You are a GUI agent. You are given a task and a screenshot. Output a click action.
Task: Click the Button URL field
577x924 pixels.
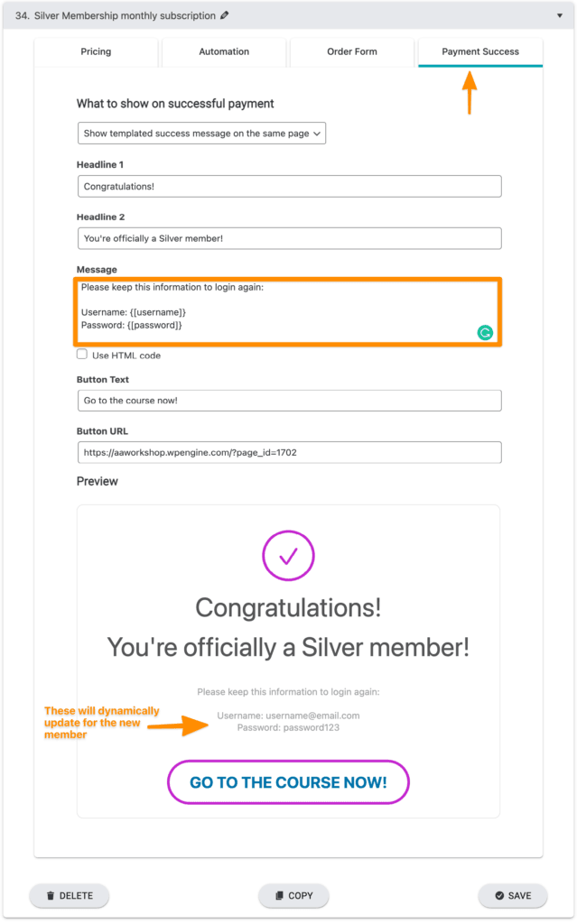tap(288, 452)
